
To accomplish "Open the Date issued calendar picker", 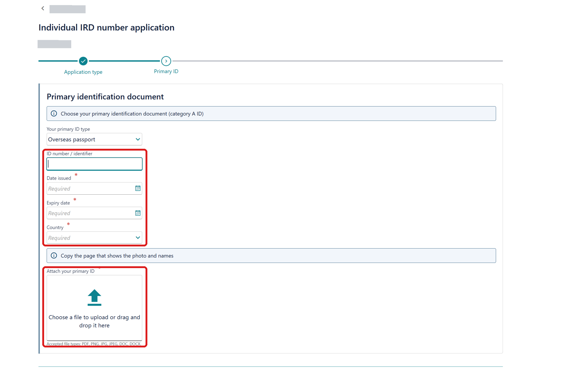I will click(138, 188).
